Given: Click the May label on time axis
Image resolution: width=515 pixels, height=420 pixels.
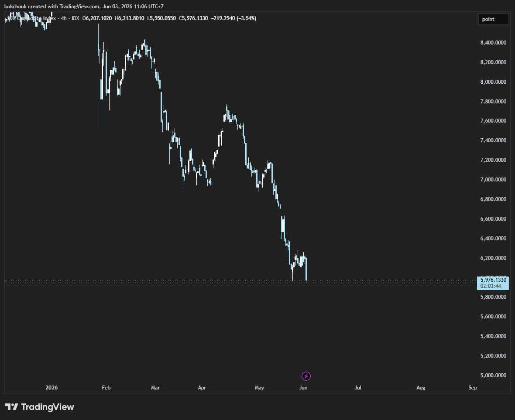Looking at the screenshot, I should click(x=260, y=388).
